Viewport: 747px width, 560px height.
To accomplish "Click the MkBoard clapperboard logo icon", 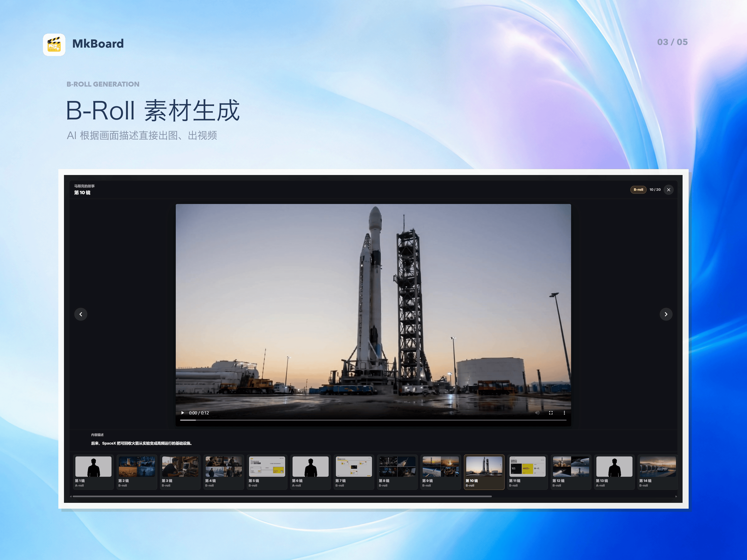I will coord(54,44).
